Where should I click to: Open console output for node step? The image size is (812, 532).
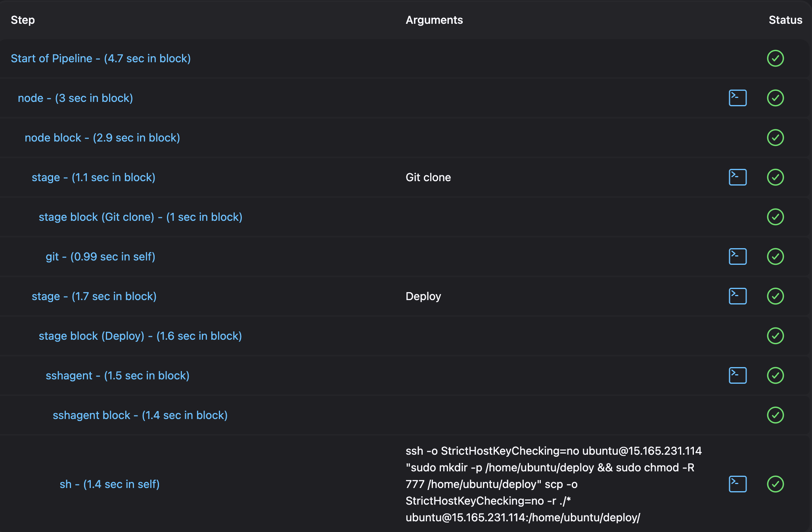tap(737, 98)
